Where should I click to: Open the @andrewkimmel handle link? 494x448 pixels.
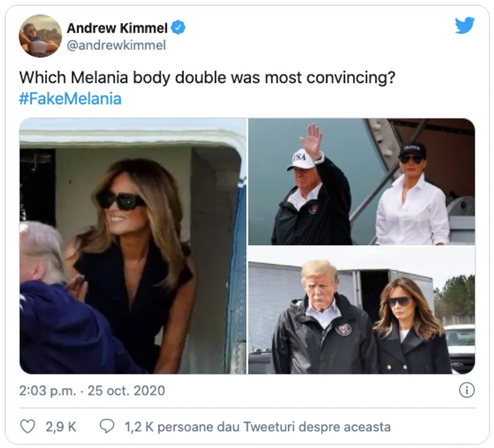(116, 46)
